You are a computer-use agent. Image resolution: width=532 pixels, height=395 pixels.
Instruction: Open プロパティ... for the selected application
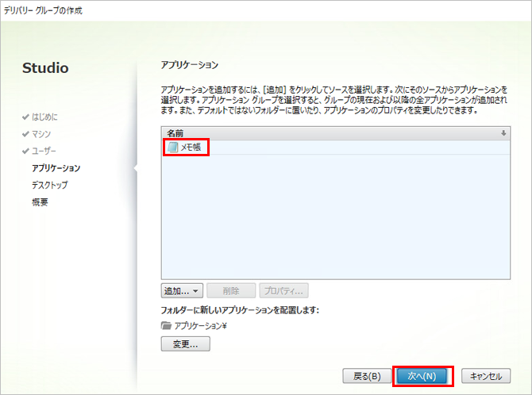click(283, 291)
